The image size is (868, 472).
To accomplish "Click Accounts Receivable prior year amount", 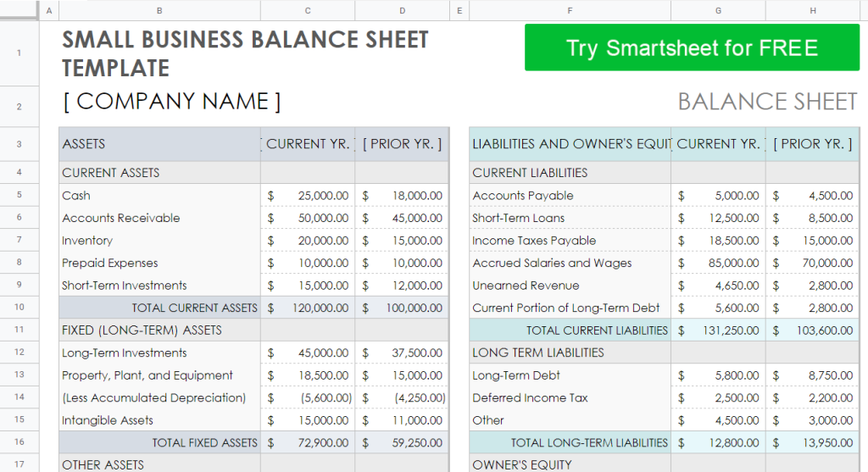I will [x=402, y=218].
